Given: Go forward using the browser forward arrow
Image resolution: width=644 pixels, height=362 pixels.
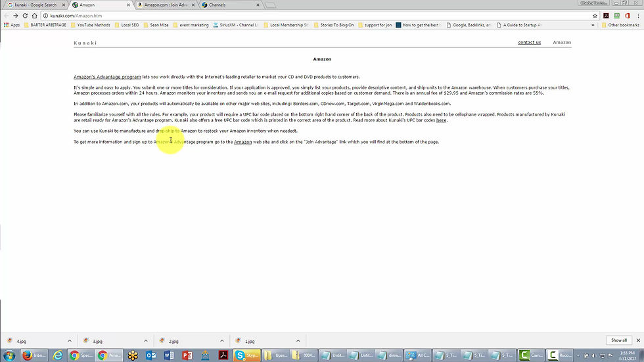Looking at the screenshot, I should tap(16, 16).
